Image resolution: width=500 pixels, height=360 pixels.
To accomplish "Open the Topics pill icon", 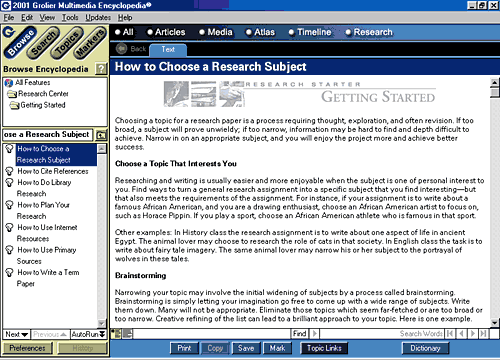I will pyautogui.click(x=67, y=43).
